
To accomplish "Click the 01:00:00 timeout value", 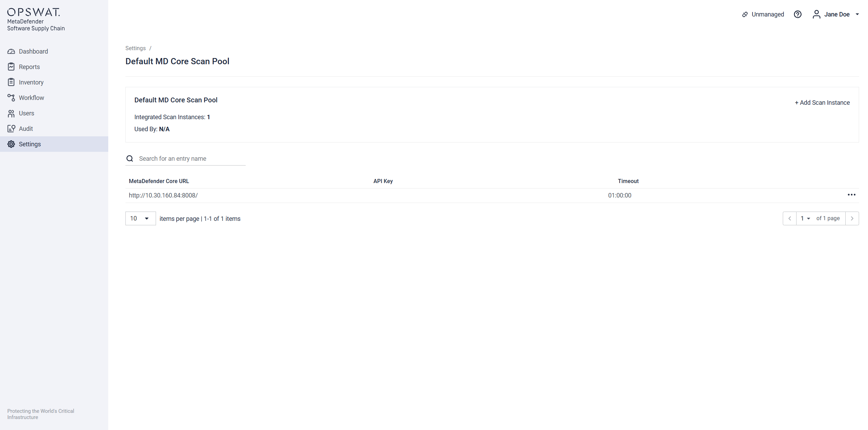I will (620, 195).
